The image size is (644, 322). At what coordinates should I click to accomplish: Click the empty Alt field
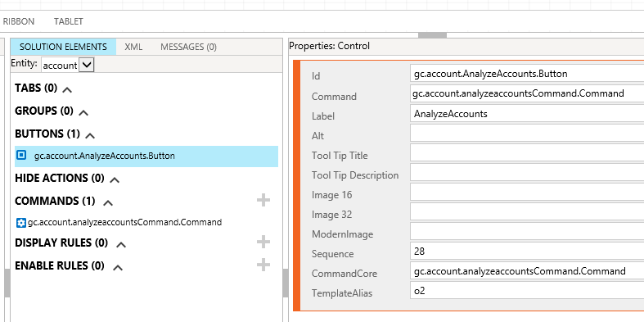click(x=527, y=134)
